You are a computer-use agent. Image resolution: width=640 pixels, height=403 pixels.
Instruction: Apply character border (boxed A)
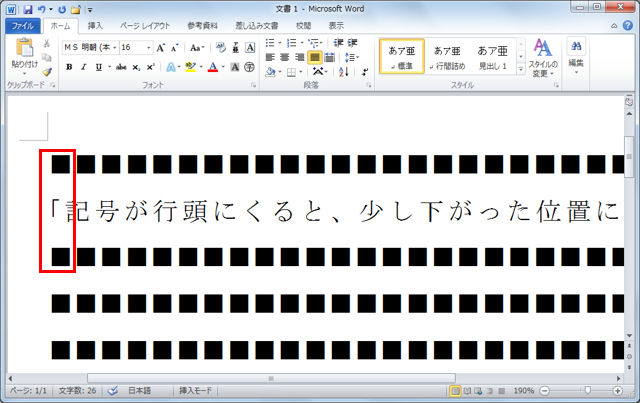250,48
